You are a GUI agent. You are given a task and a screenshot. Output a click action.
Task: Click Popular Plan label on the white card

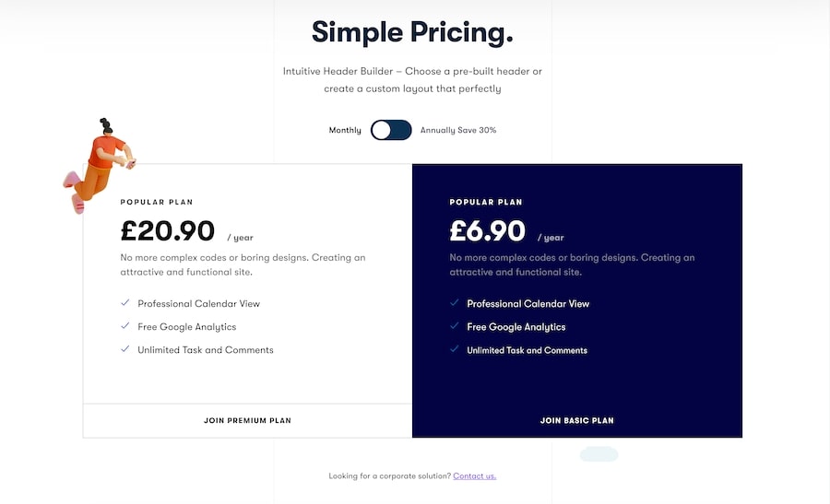pyautogui.click(x=157, y=202)
